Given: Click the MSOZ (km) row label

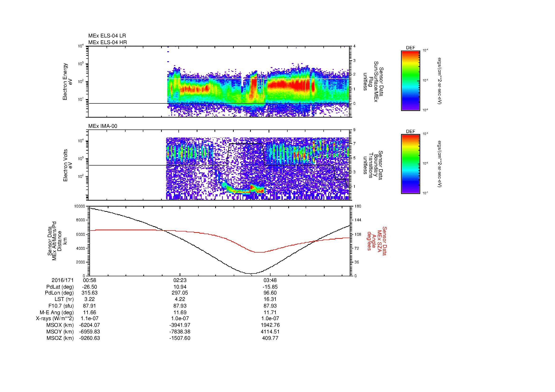Looking at the screenshot, I should [x=60, y=338].
